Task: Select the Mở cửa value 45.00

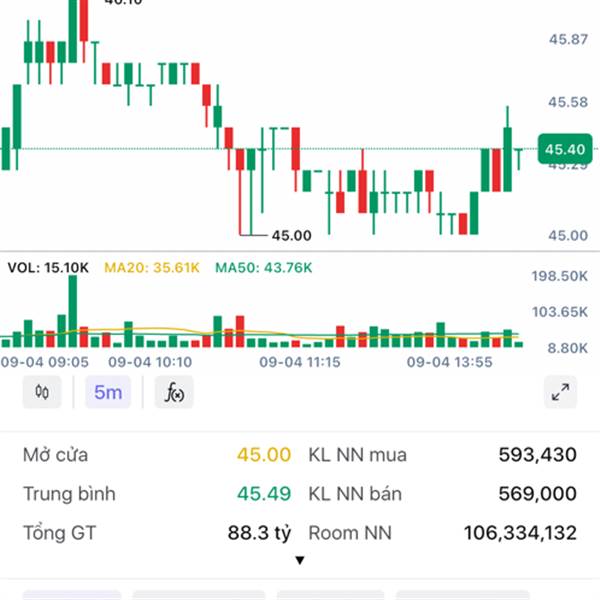Action: 264,455
